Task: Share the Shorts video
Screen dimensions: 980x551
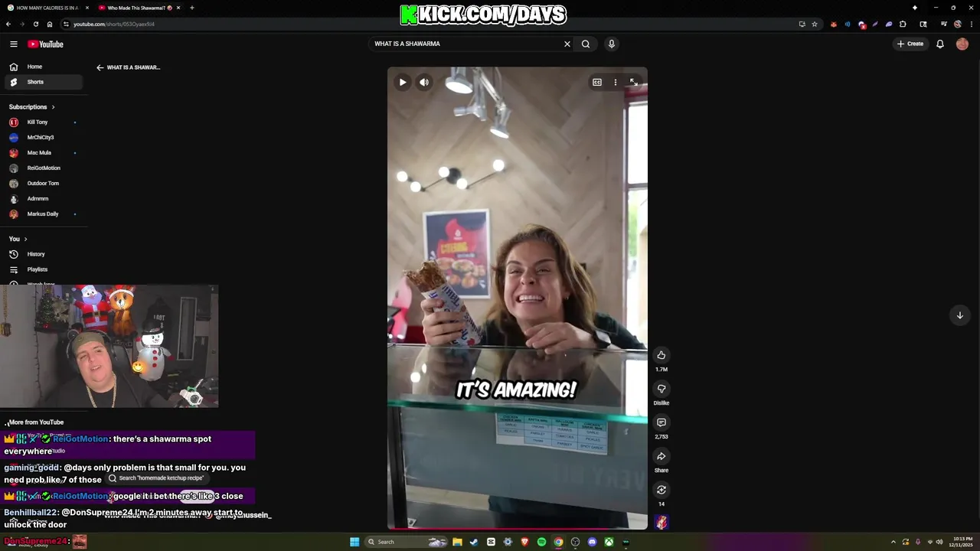Action: click(661, 456)
